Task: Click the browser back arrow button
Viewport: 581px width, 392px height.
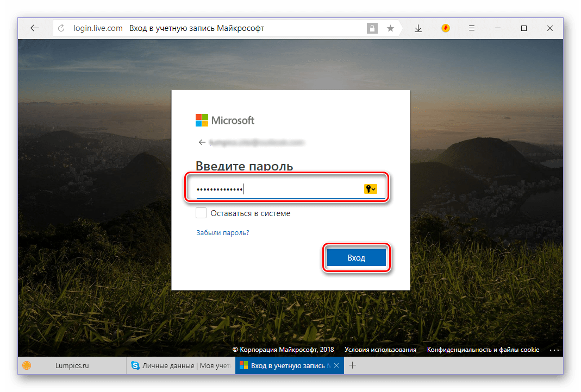Action: point(35,28)
